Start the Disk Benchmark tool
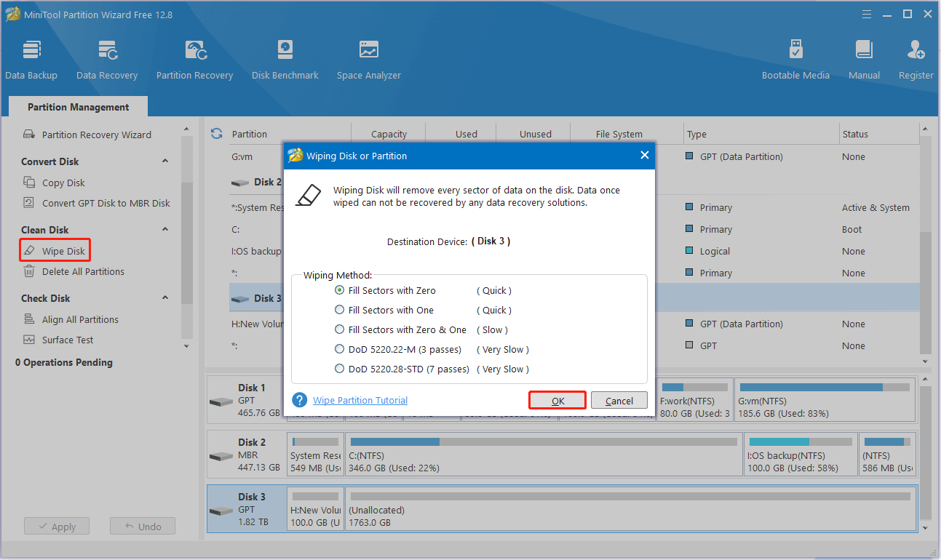 (x=285, y=60)
